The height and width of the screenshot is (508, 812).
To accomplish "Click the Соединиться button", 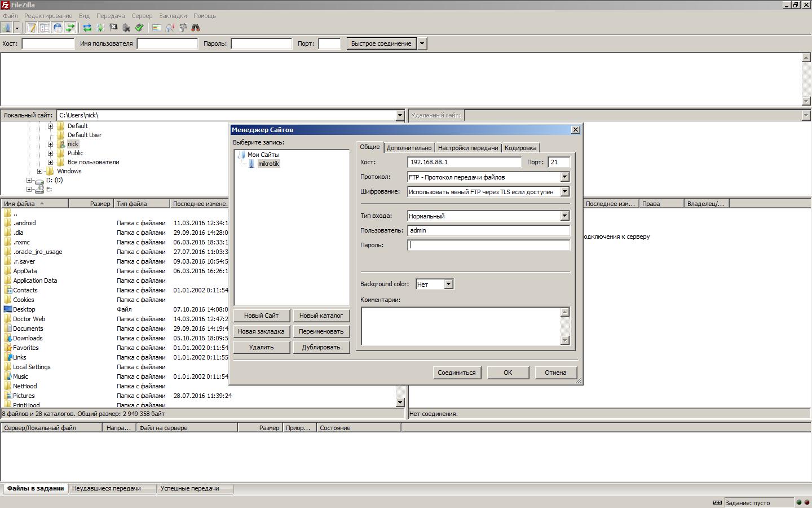I will click(457, 373).
